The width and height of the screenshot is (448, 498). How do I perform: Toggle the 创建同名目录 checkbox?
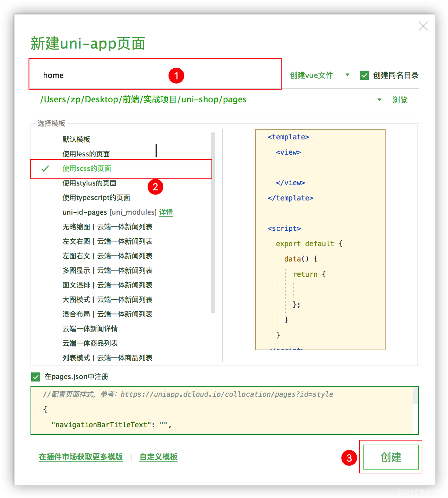click(364, 75)
